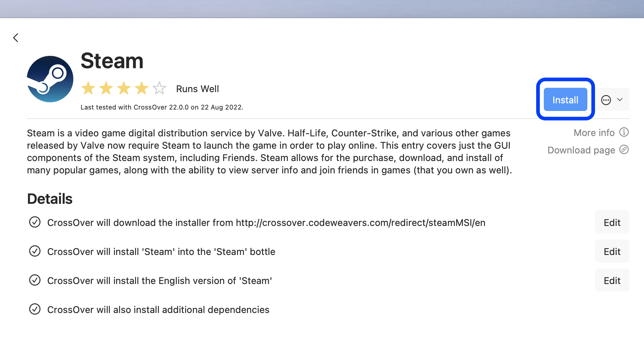Click the Steam description paragraph
The image size is (644, 346).
269,152
